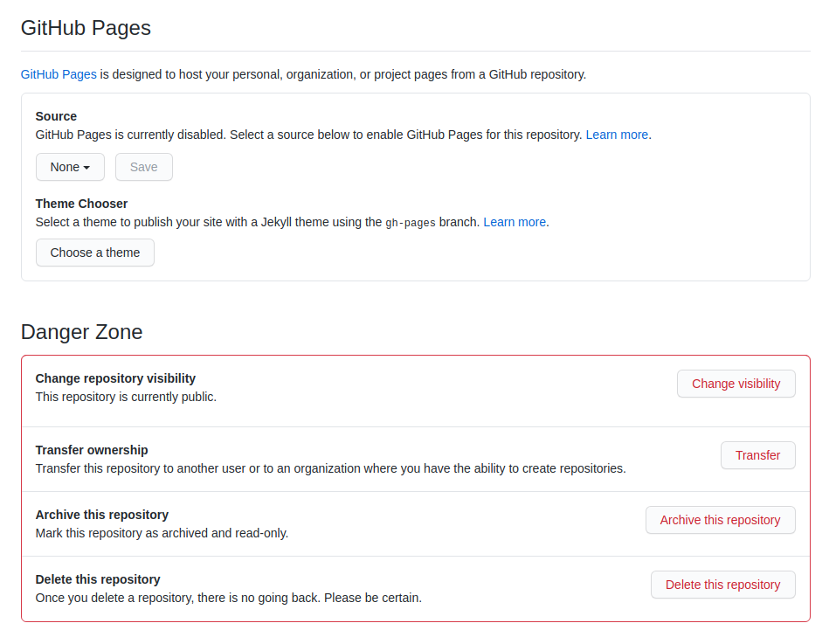This screenshot has width=829, height=644.
Task: Click the Save button for Pages source
Action: point(143,167)
